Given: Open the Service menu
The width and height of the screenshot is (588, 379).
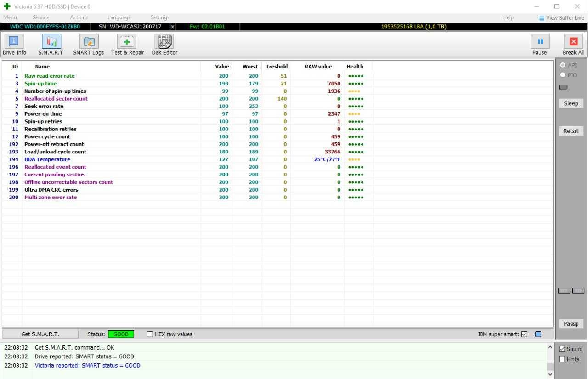Looking at the screenshot, I should click(41, 17).
